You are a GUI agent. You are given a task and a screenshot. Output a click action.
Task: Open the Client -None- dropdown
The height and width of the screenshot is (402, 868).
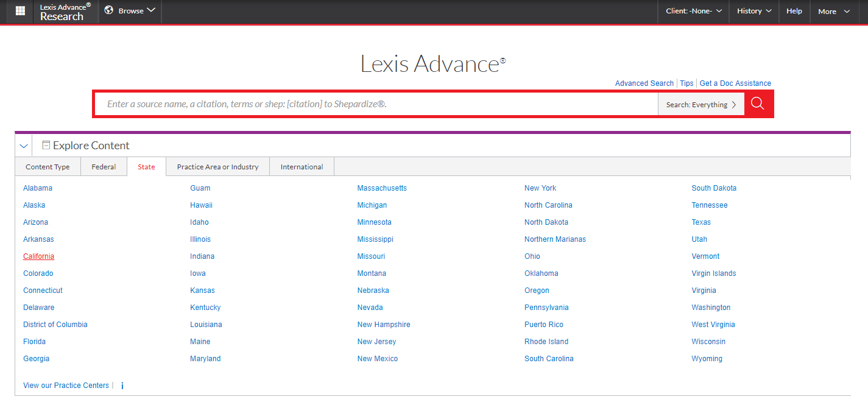(694, 11)
